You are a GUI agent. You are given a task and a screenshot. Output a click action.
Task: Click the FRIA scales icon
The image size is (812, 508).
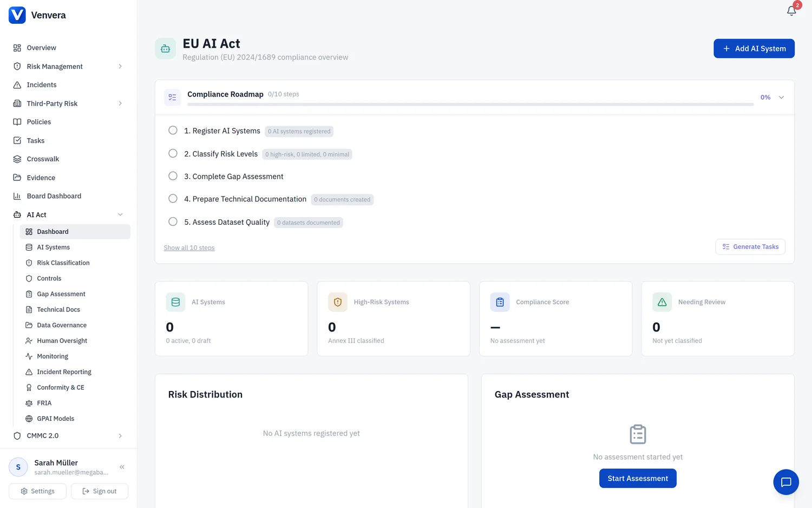(29, 403)
